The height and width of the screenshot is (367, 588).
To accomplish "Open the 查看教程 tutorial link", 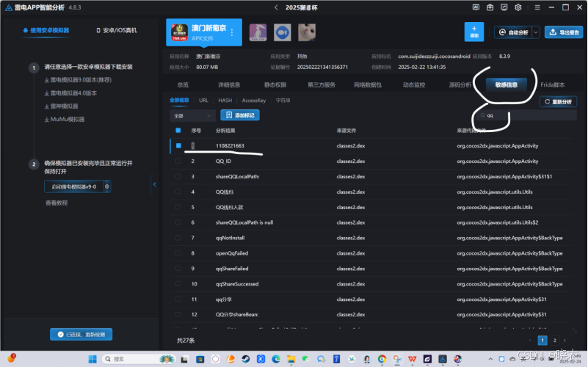I will pyautogui.click(x=57, y=203).
